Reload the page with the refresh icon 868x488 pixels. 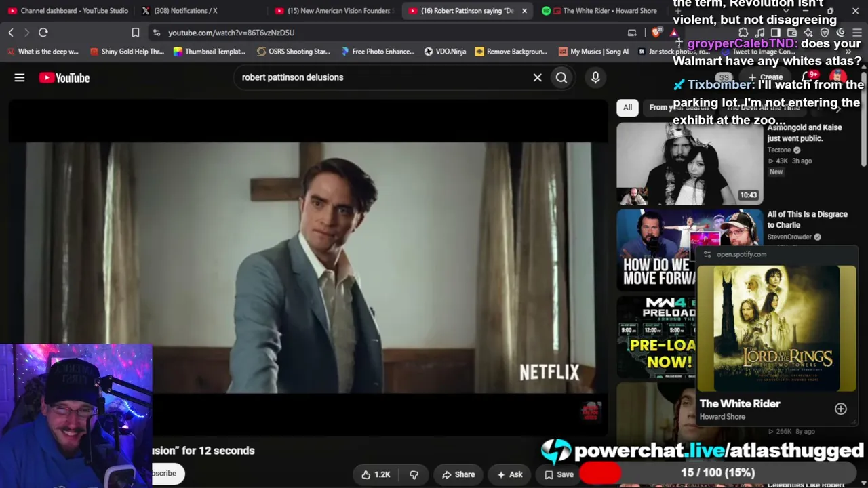[x=43, y=33]
